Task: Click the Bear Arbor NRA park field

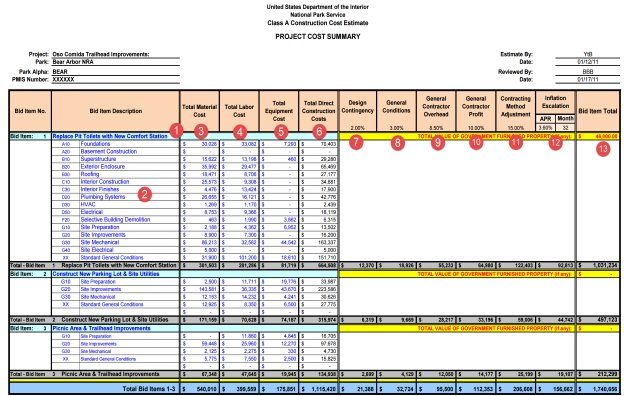Action: 115,62
